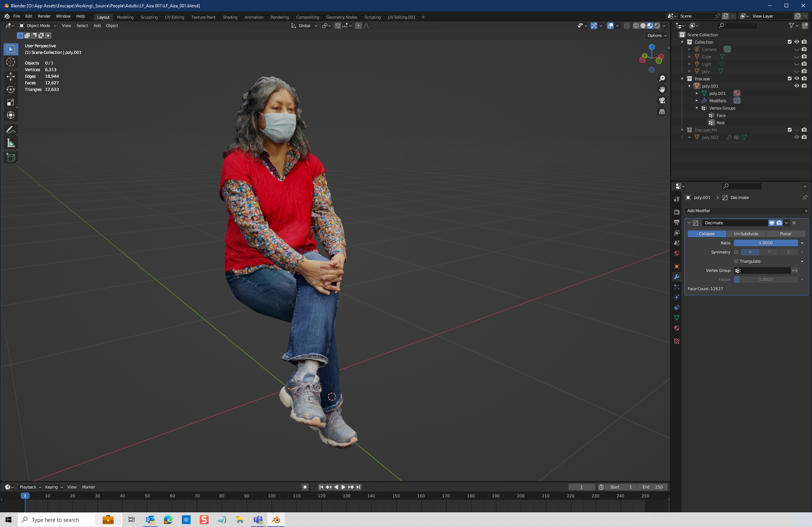Screen dimensions: 812x527
Task: Open the Object Data properties tab
Action: 677,318
